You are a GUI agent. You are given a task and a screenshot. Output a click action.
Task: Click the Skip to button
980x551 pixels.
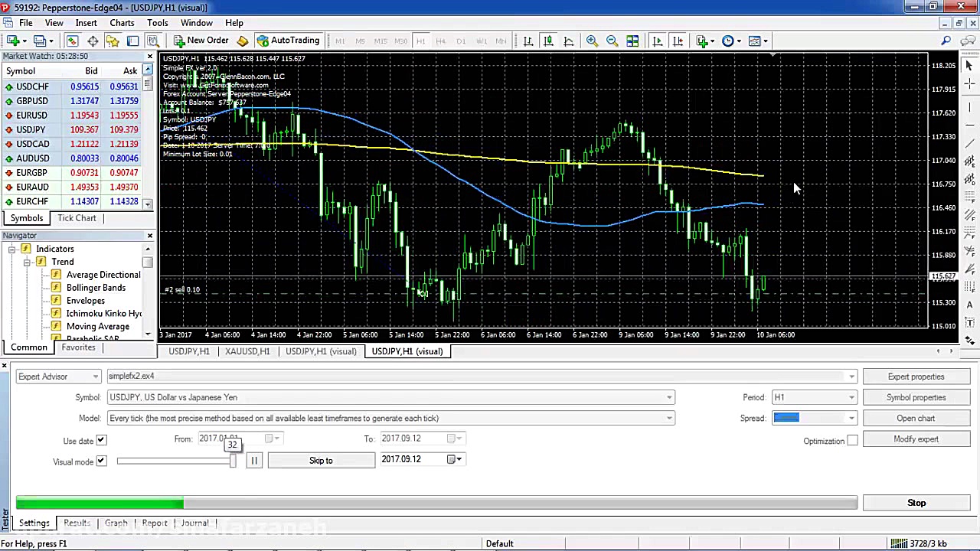click(x=321, y=460)
